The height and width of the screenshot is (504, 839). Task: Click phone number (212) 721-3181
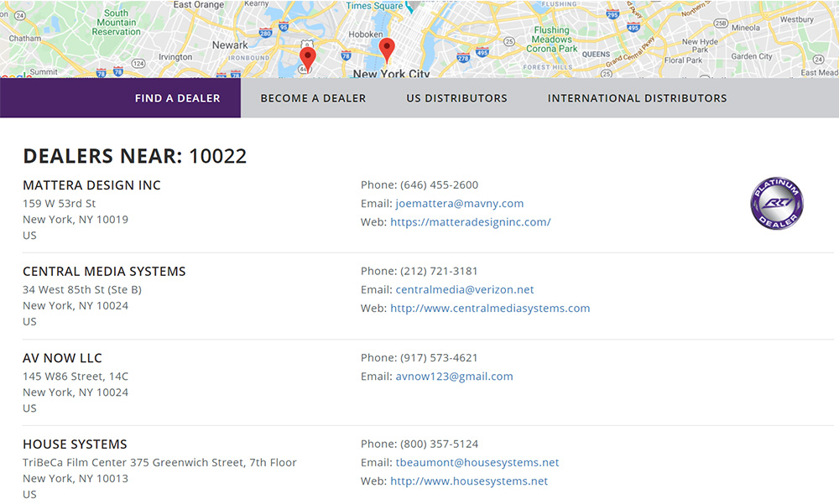(439, 271)
